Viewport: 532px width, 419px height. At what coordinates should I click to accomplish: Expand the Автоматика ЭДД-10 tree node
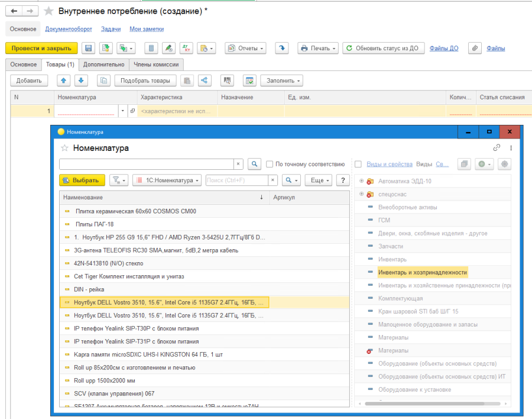click(x=361, y=181)
